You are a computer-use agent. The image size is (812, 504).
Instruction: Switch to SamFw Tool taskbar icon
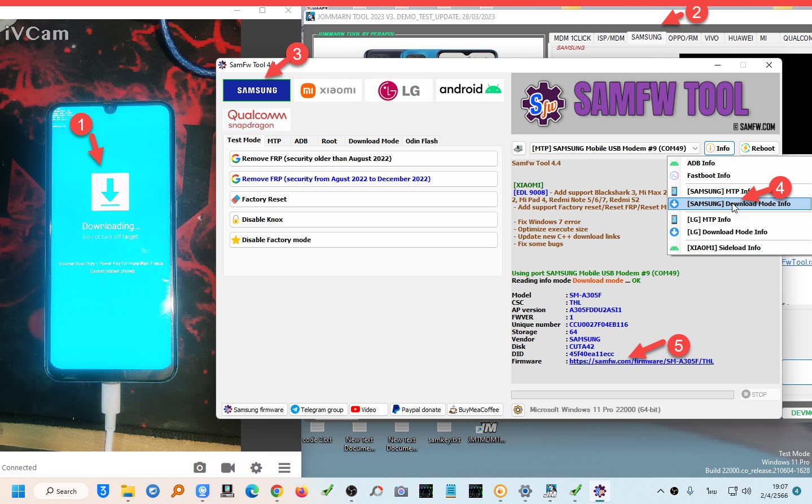tap(600, 491)
